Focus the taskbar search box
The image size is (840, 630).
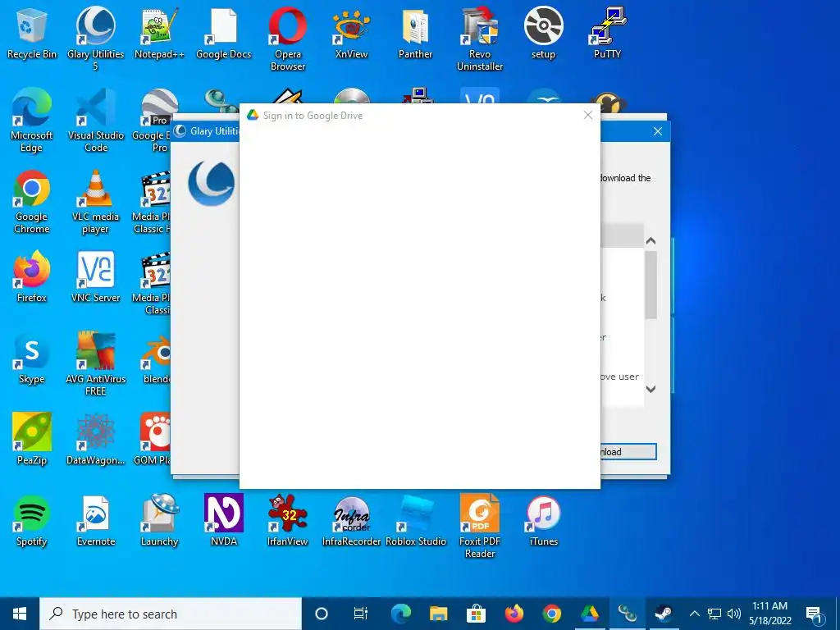(x=171, y=614)
